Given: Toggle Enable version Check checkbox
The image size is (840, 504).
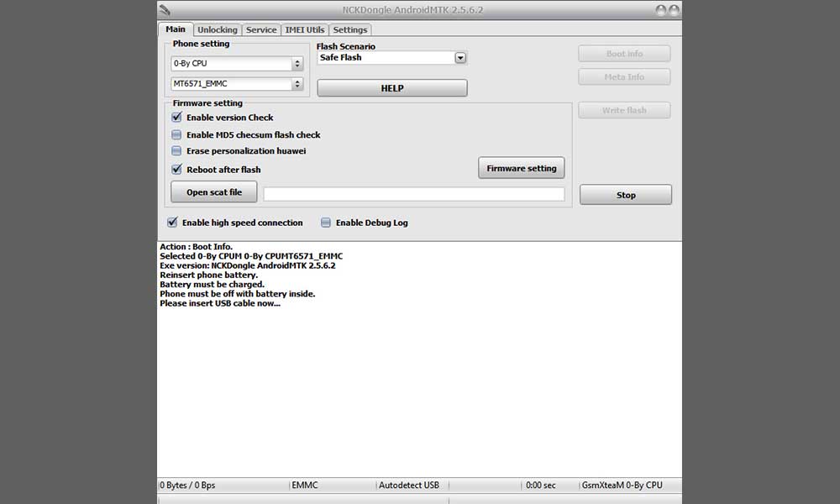Looking at the screenshot, I should [x=176, y=117].
